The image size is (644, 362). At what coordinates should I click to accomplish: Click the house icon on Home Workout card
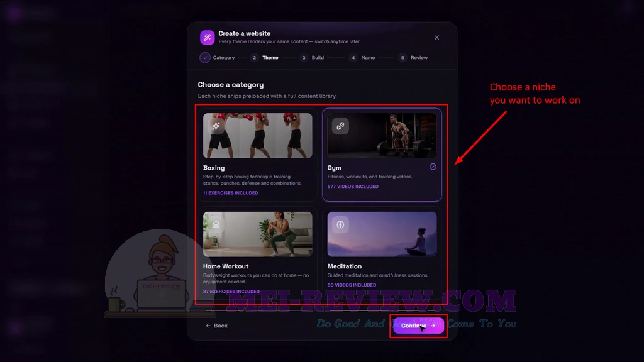tap(216, 224)
